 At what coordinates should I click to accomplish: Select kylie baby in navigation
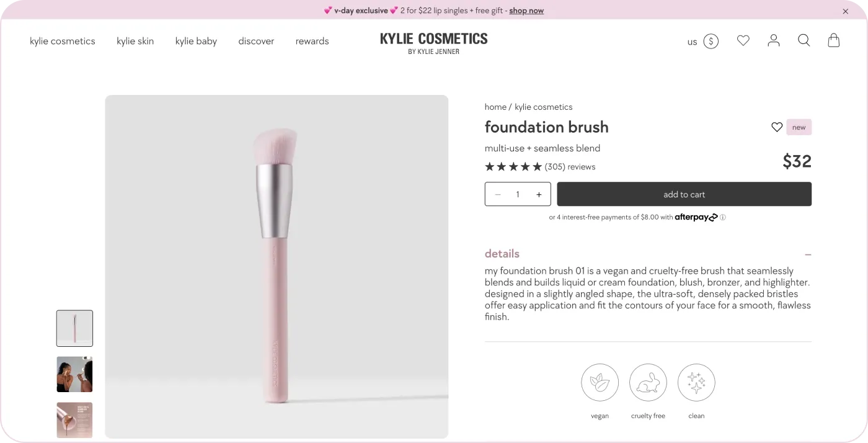click(x=196, y=41)
